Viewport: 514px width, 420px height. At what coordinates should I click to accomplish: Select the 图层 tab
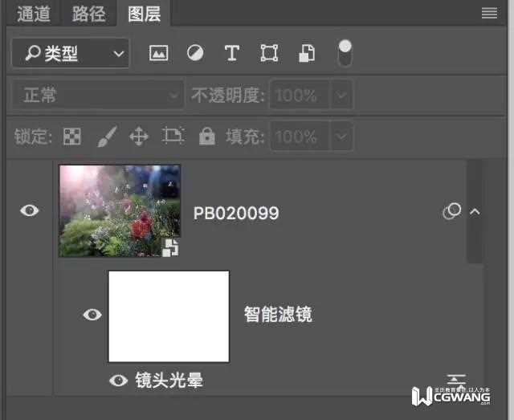pyautogui.click(x=145, y=14)
